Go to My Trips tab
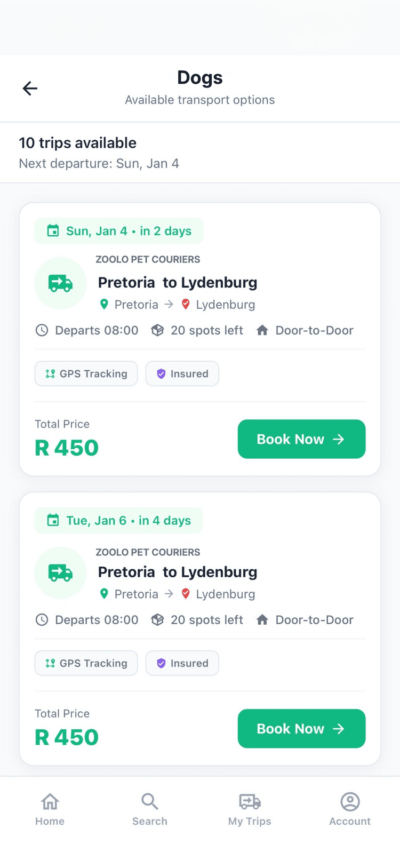The height and width of the screenshot is (868, 400). 250,809
